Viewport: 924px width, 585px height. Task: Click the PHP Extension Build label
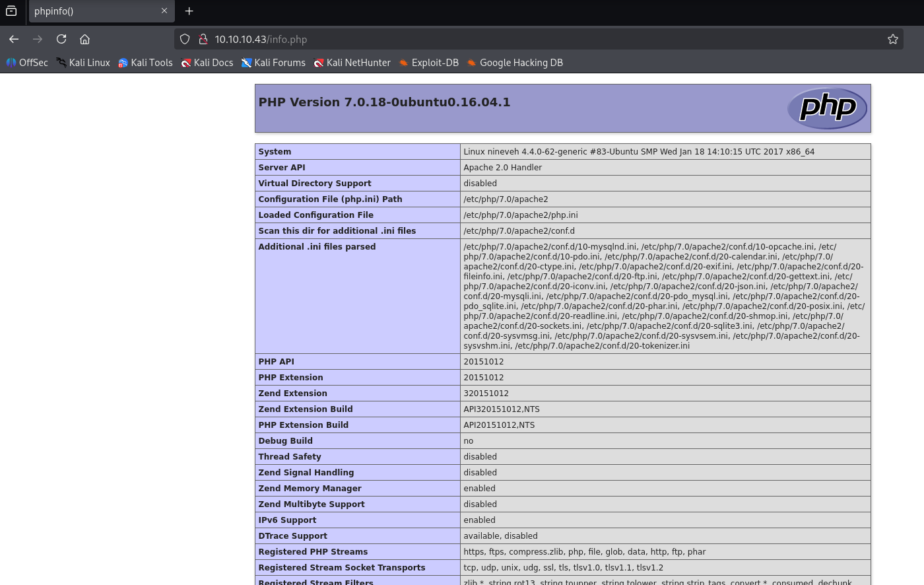coord(304,425)
